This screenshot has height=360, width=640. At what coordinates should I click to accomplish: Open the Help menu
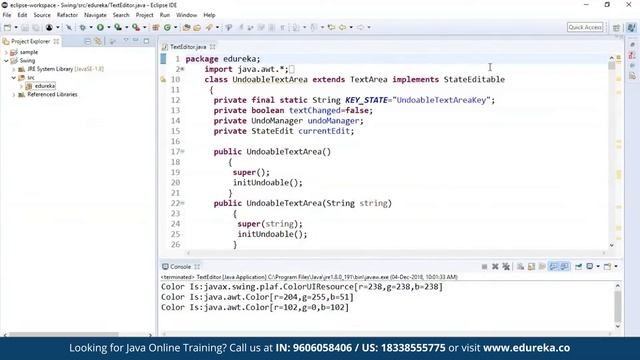pos(209,15)
